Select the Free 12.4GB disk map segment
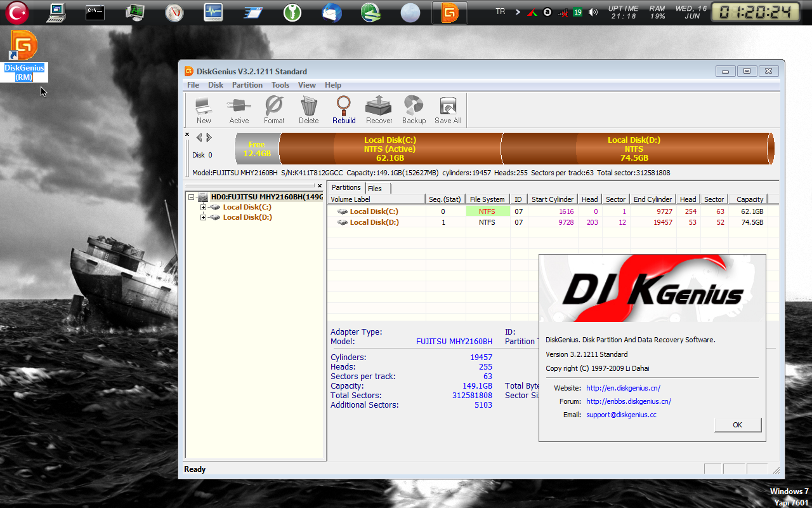The height and width of the screenshot is (508, 812). [x=257, y=149]
